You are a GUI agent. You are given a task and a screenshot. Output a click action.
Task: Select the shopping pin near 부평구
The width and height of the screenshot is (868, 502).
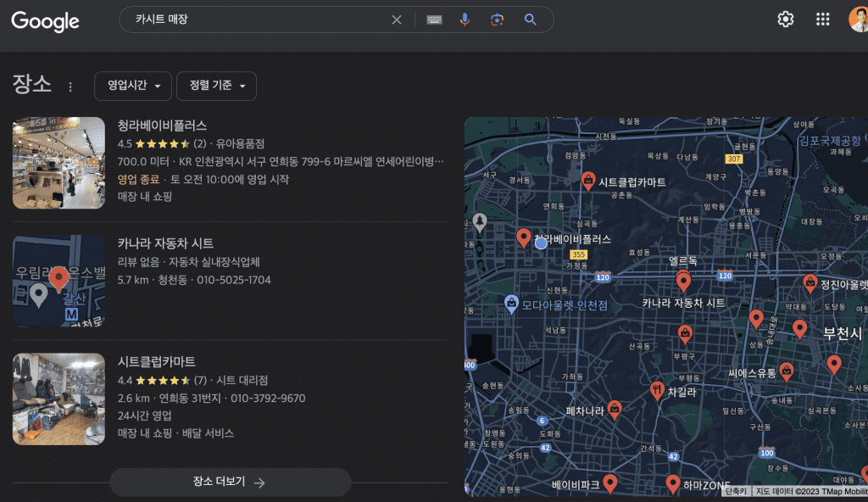[685, 334]
